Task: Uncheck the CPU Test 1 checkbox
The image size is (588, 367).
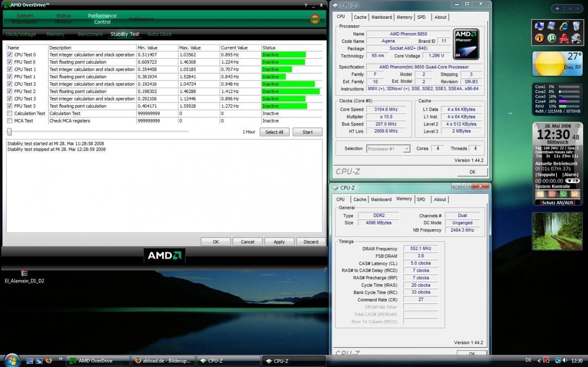Action: (9, 69)
